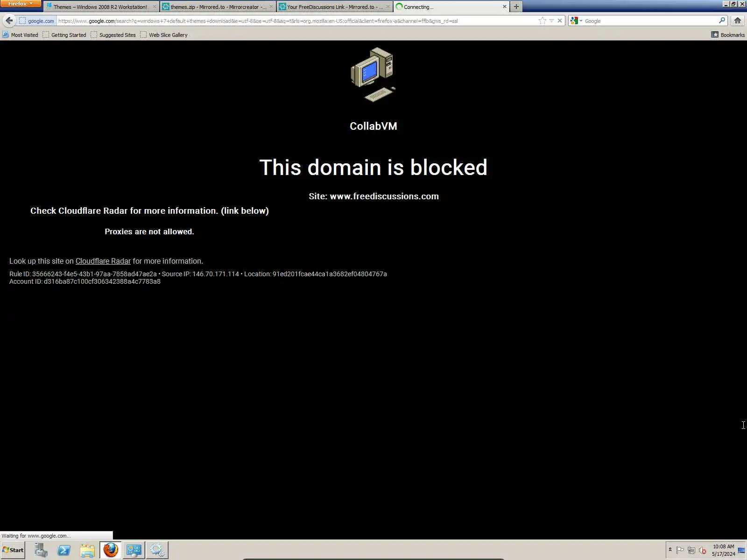This screenshot has width=747, height=560.
Task: Open the Most Visited bookmarks folder
Action: pos(20,35)
